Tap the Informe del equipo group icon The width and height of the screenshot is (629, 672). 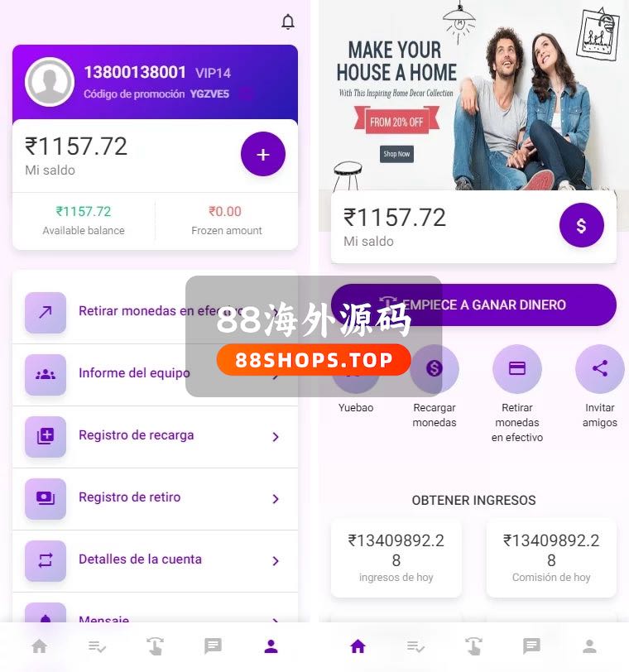(x=46, y=375)
